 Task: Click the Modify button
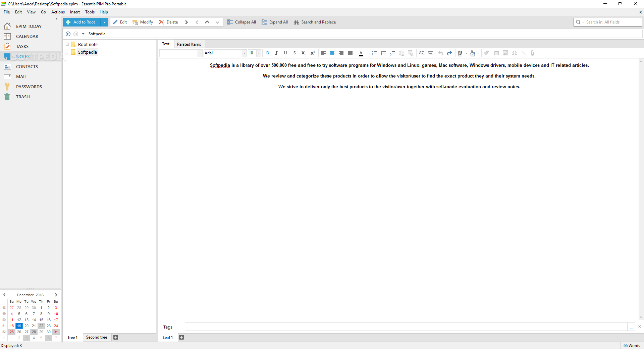point(143,22)
